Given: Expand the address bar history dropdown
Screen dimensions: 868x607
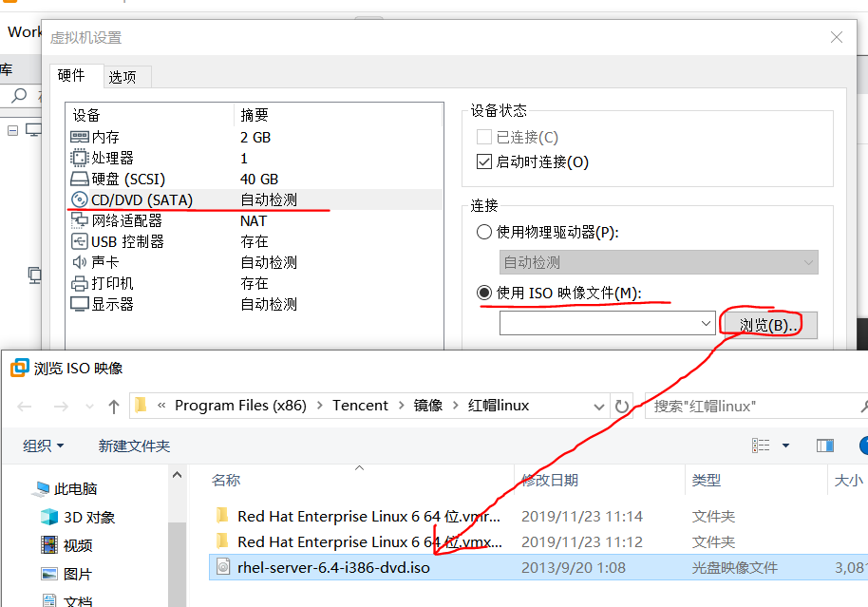Looking at the screenshot, I should 598,407.
